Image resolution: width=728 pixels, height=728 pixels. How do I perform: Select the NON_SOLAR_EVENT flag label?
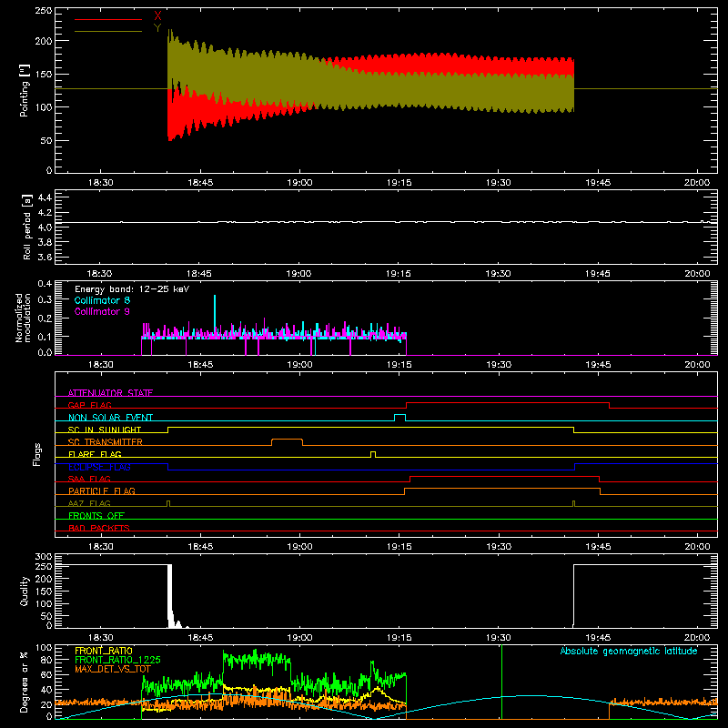(110, 418)
